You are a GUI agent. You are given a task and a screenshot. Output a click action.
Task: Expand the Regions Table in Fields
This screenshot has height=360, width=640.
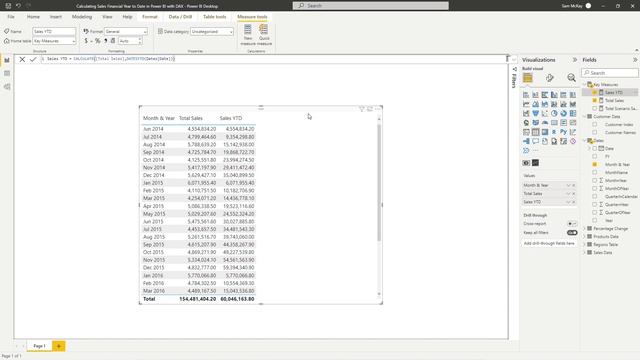tap(584, 244)
